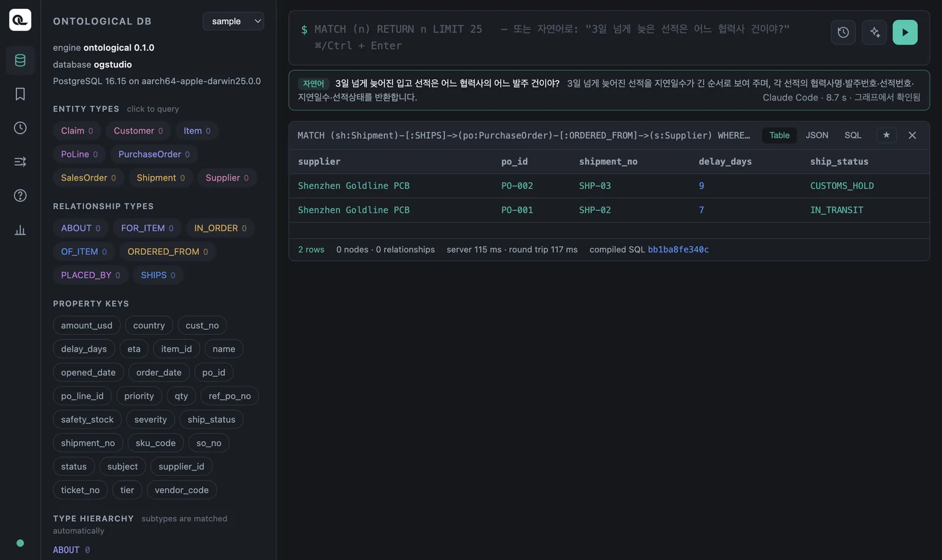
Task: Open the saved queries bookmark icon
Action: 20,94
